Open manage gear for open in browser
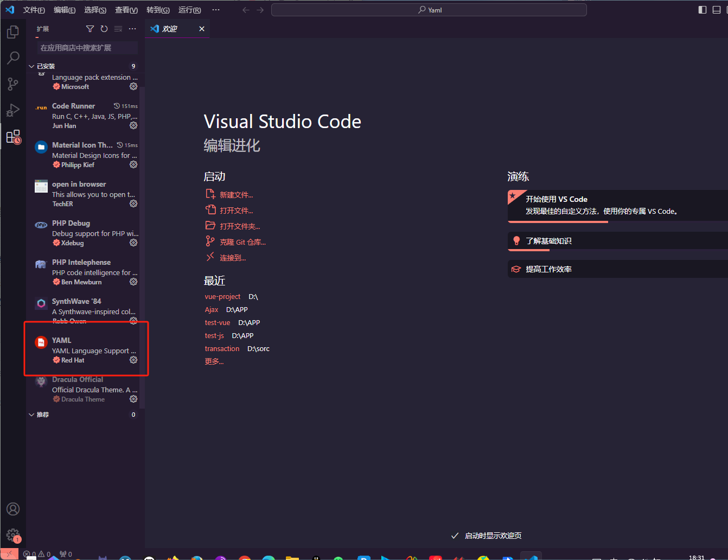Viewport: 728px width, 560px height. 133,203
